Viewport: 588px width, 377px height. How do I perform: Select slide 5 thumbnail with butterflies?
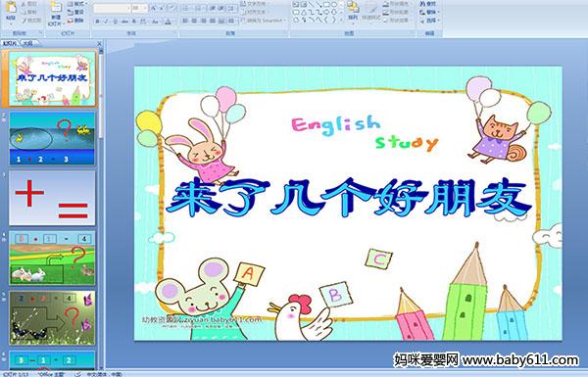(52, 318)
